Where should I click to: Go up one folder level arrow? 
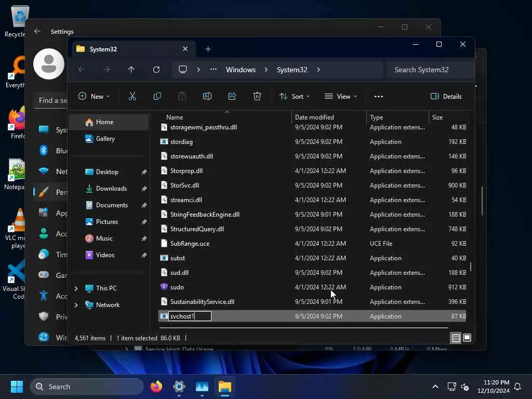(131, 70)
